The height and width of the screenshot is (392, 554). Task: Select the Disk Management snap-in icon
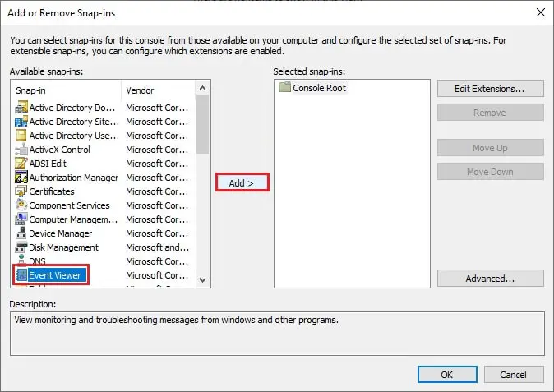coord(22,247)
